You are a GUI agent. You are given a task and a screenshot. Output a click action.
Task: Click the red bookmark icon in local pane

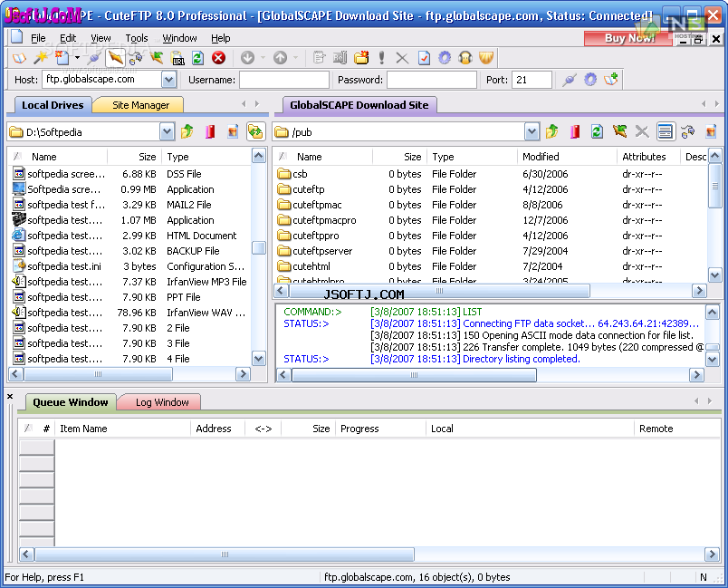(x=210, y=132)
